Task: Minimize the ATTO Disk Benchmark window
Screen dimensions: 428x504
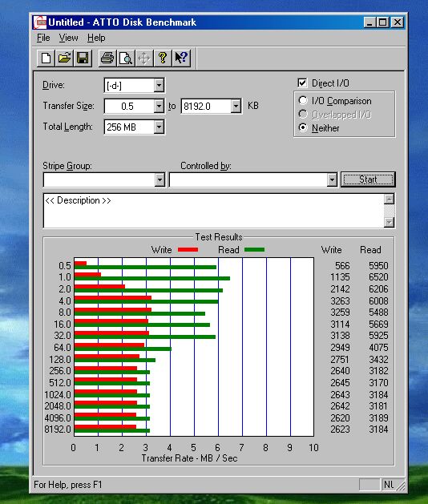Action: point(369,22)
